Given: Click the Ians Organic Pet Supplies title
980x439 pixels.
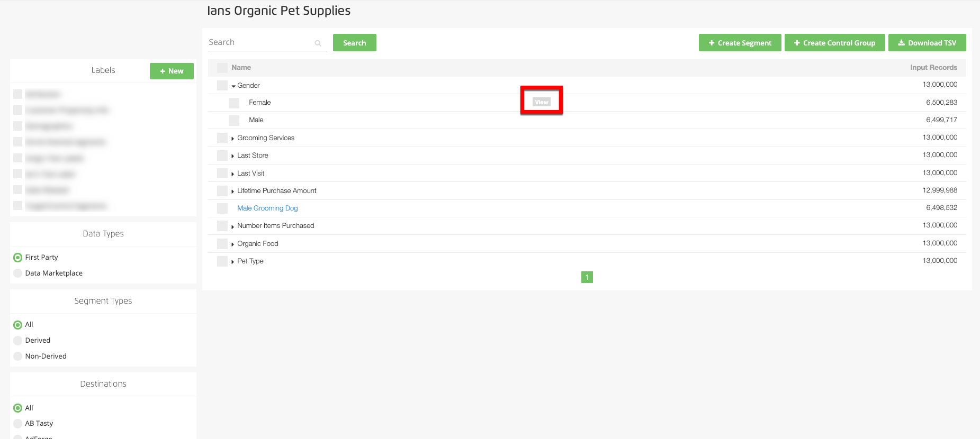Looking at the screenshot, I should pyautogui.click(x=278, y=11).
